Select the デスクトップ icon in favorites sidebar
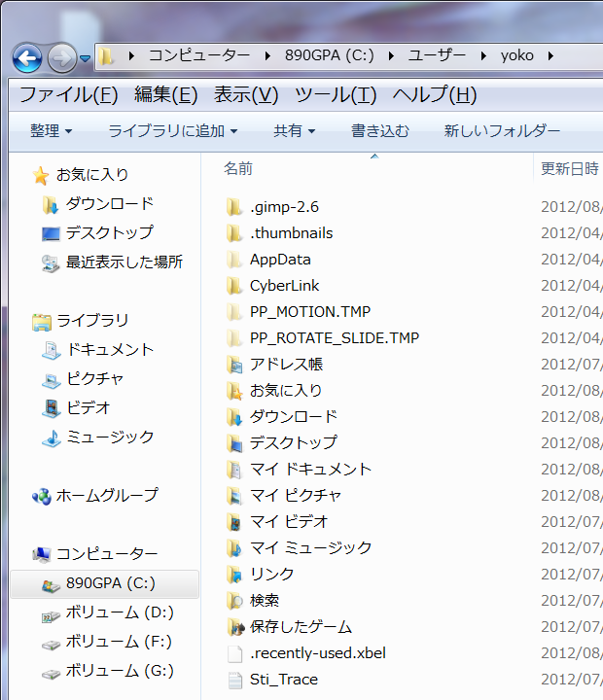The height and width of the screenshot is (700, 603). tap(51, 233)
